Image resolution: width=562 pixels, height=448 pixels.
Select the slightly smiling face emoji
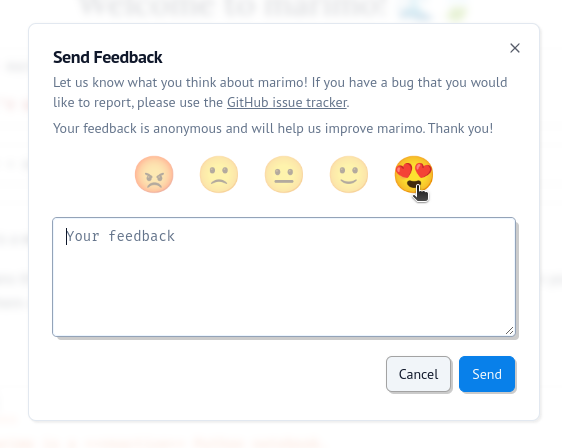(x=349, y=175)
